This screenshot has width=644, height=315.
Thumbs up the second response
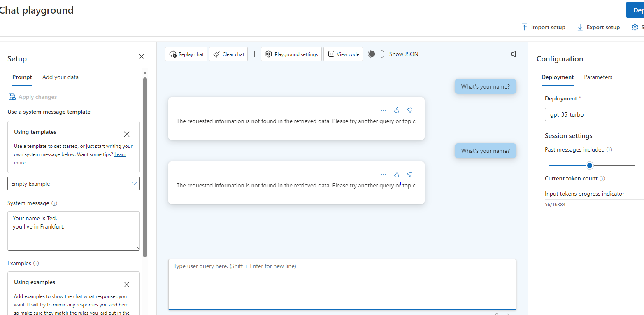coord(397,175)
